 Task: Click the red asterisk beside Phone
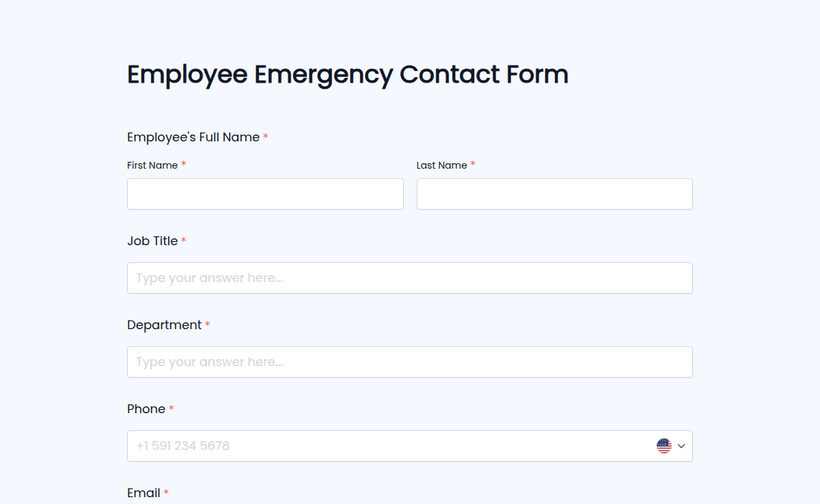170,408
